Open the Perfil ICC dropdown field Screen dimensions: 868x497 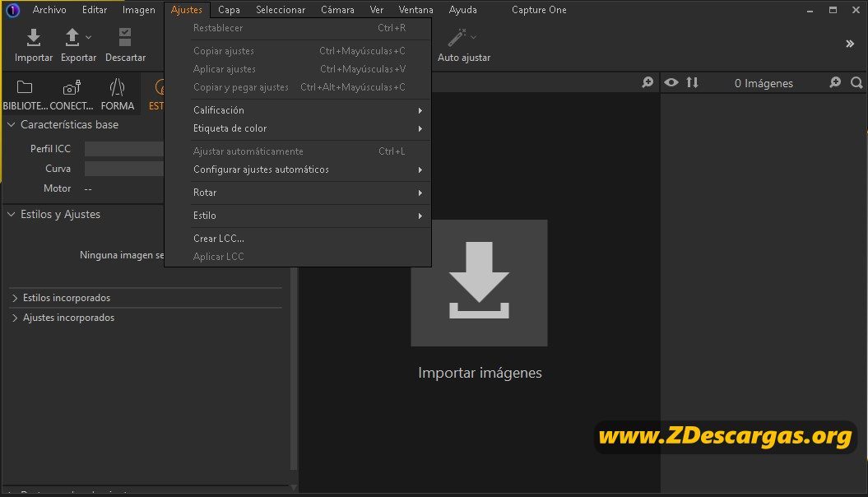pos(124,149)
